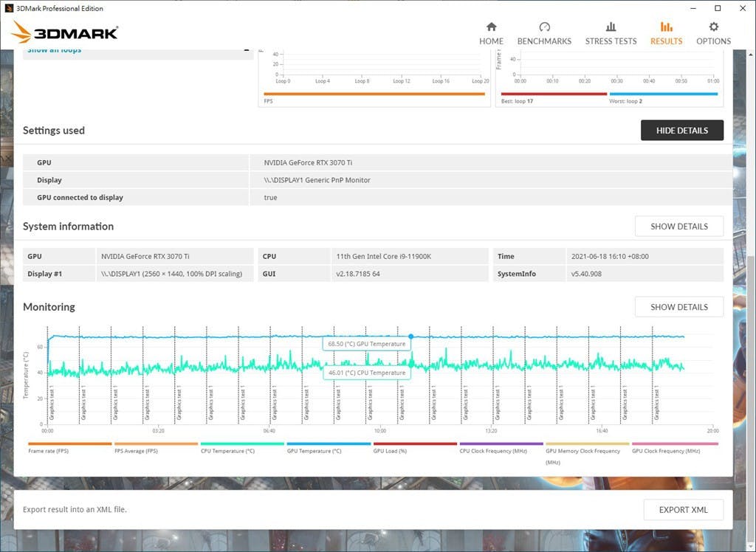
Task: Open the Benchmarks gauge icon
Action: pyautogui.click(x=544, y=27)
